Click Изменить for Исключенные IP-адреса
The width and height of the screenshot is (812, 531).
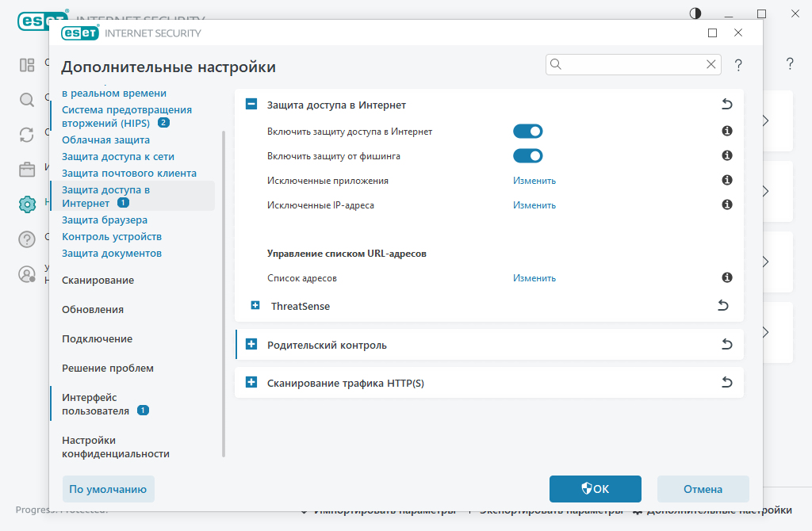[534, 205]
